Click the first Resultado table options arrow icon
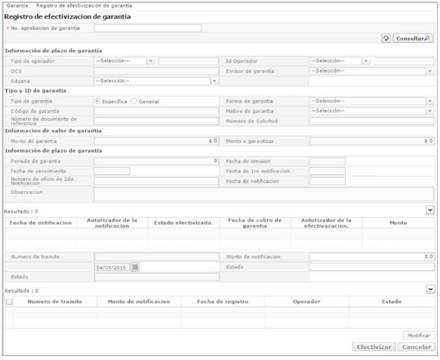Image resolution: width=440 pixels, height=360 pixels. point(430,210)
